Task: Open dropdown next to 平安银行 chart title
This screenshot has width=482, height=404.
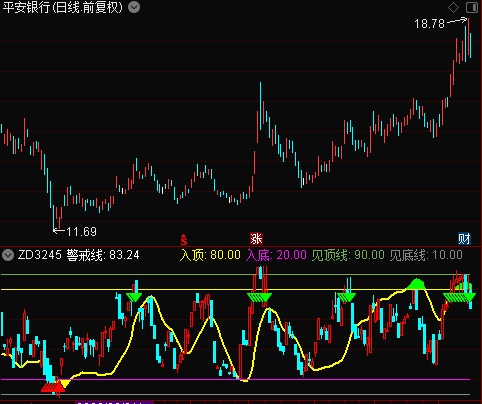Action: pos(134,7)
